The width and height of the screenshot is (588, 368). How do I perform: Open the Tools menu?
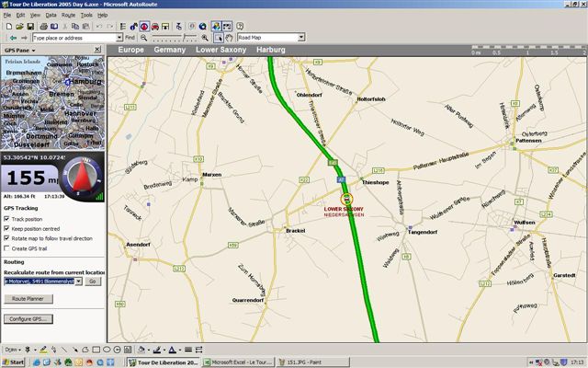point(86,16)
